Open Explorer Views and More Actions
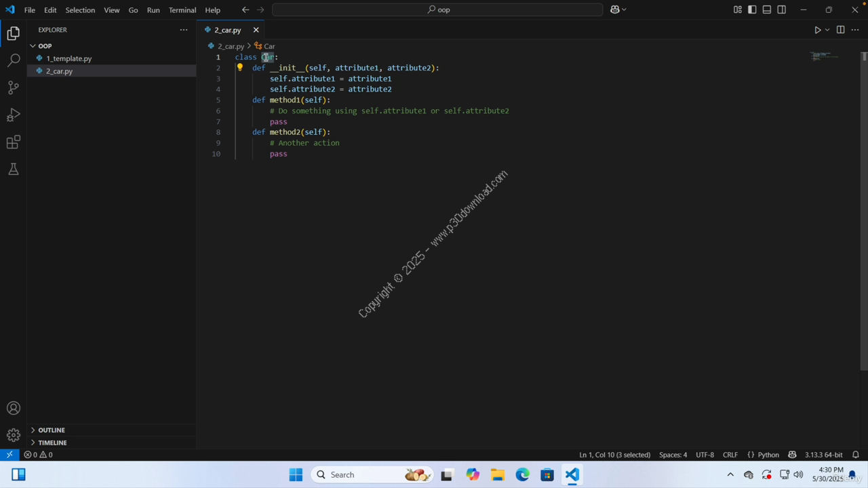This screenshot has height=488, width=868. [184, 30]
